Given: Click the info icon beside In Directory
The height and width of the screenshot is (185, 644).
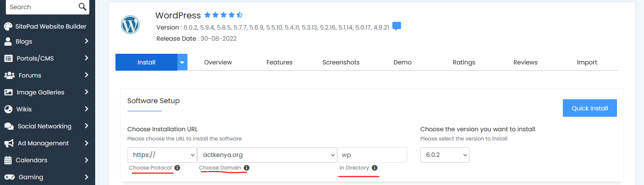Looking at the screenshot, I should click(x=375, y=168).
